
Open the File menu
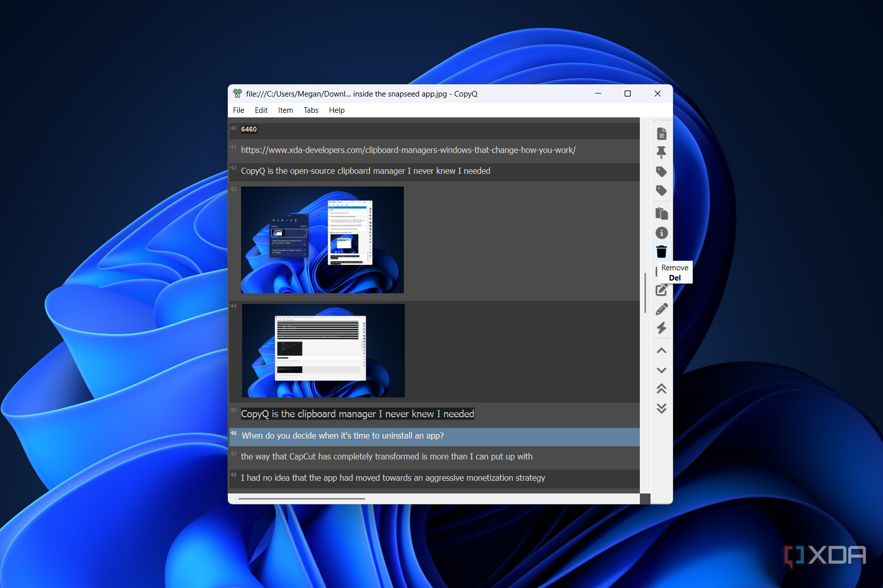pos(239,110)
